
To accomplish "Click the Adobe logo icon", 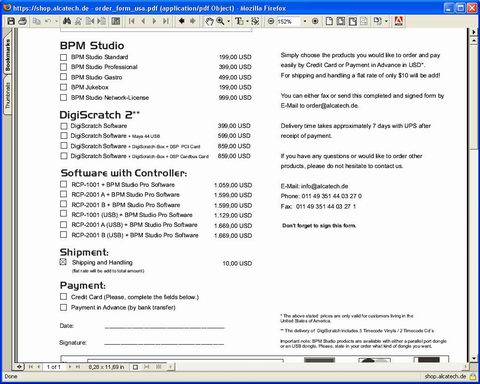I will click(399, 21).
